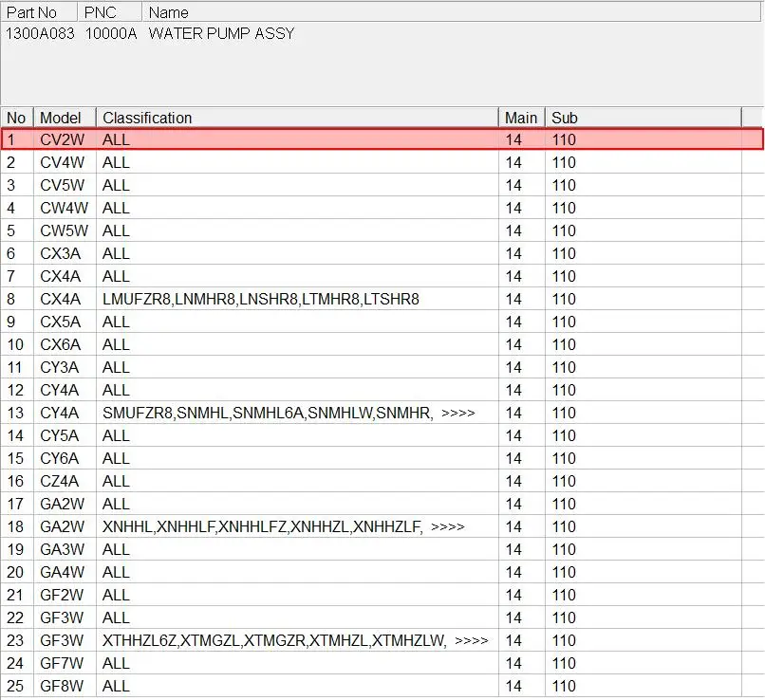
Task: Select the CY6A model row
Action: (x=382, y=458)
